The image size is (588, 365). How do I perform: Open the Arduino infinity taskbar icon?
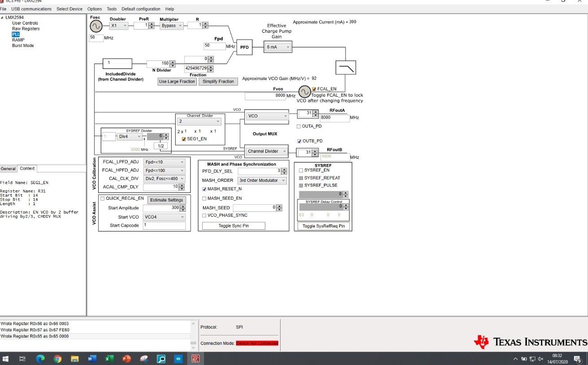(179, 359)
